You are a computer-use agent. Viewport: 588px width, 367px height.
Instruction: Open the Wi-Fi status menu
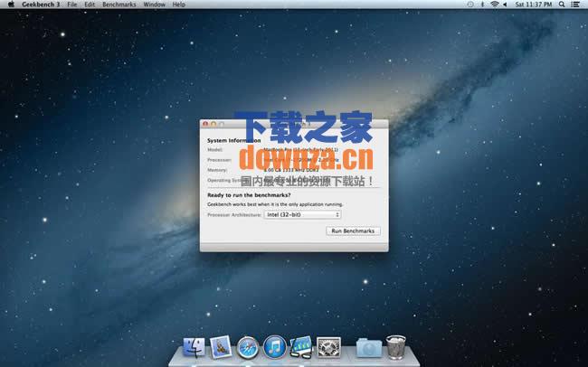coord(495,5)
